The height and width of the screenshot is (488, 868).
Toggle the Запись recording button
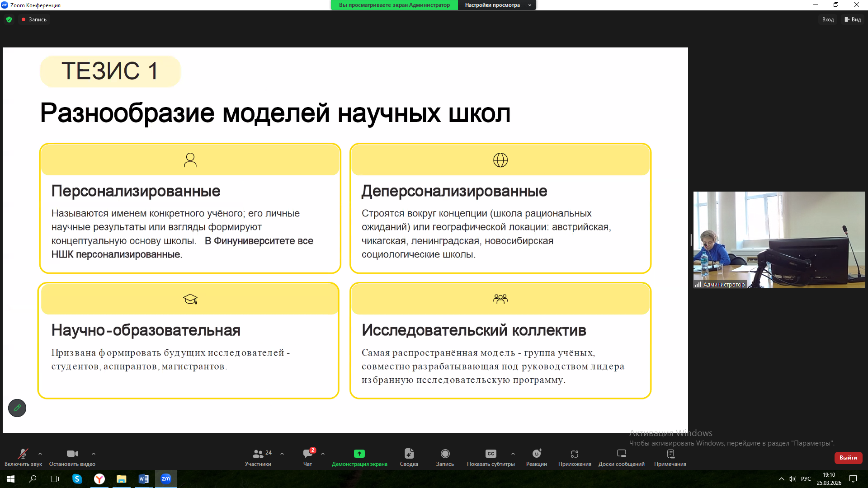click(445, 457)
